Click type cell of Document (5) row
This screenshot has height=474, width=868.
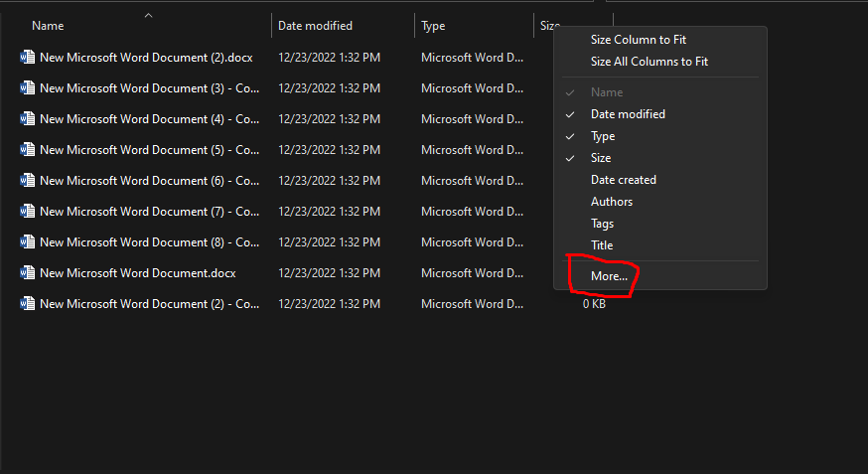pyautogui.click(x=472, y=149)
